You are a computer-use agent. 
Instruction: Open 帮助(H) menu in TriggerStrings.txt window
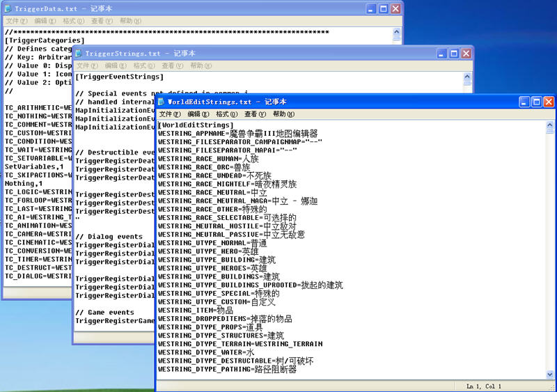coord(201,65)
